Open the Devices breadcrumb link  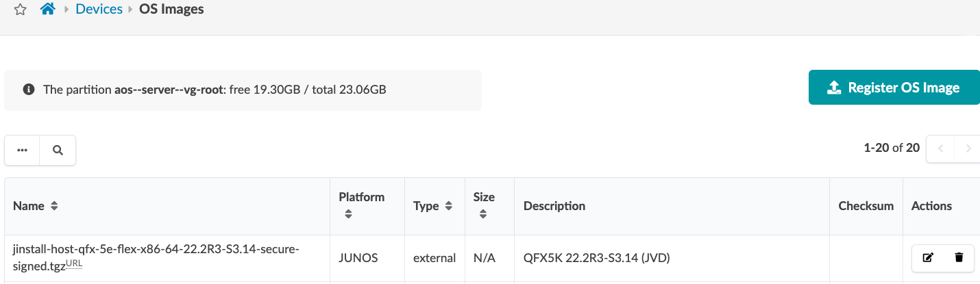(99, 10)
